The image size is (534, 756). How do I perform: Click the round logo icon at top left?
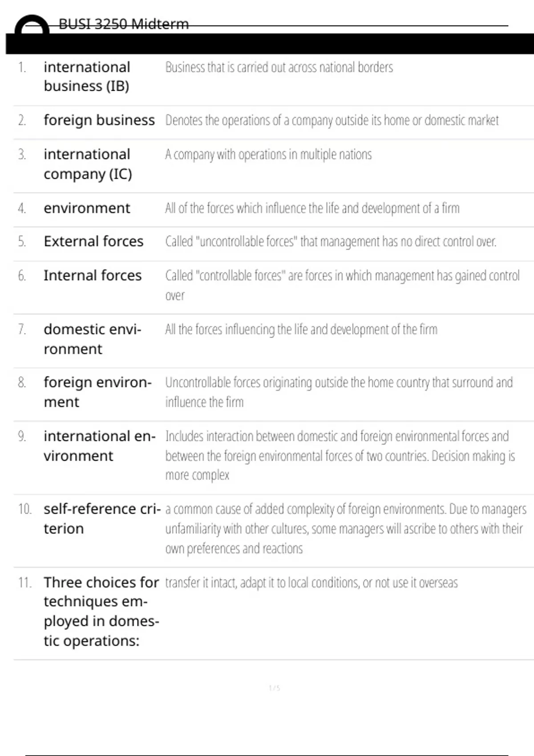click(x=32, y=26)
